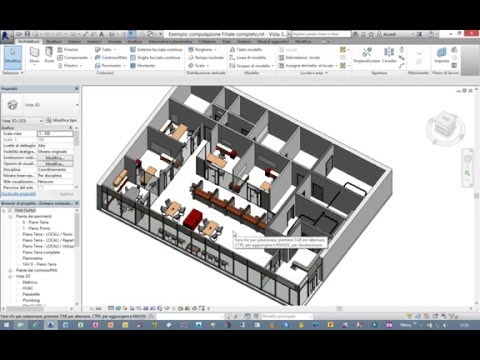Click the Accedi sign-in button

pyautogui.click(x=387, y=34)
